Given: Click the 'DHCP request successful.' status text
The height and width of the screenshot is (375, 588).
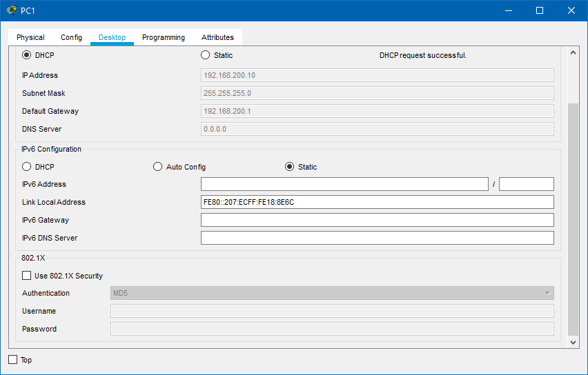Looking at the screenshot, I should [422, 55].
